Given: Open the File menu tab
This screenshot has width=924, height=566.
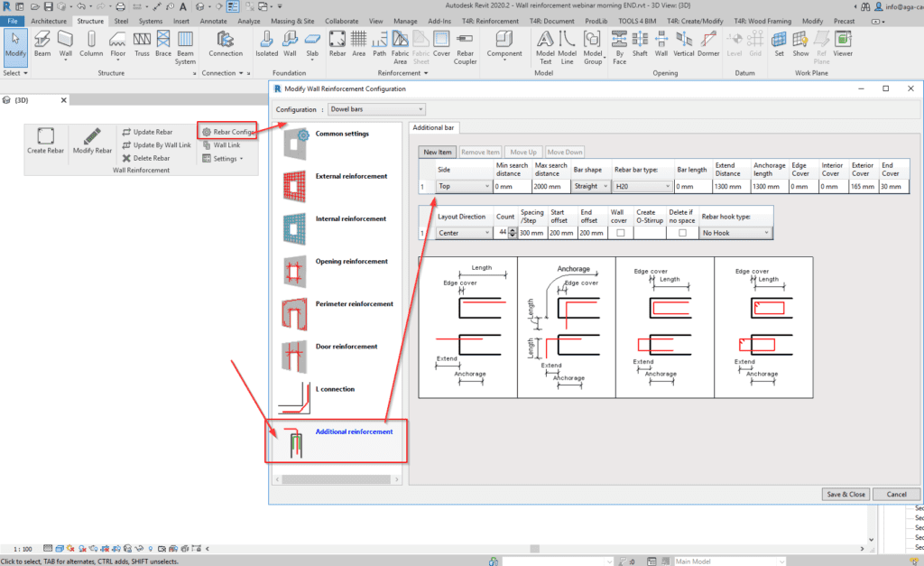Looking at the screenshot, I should 13,22.
